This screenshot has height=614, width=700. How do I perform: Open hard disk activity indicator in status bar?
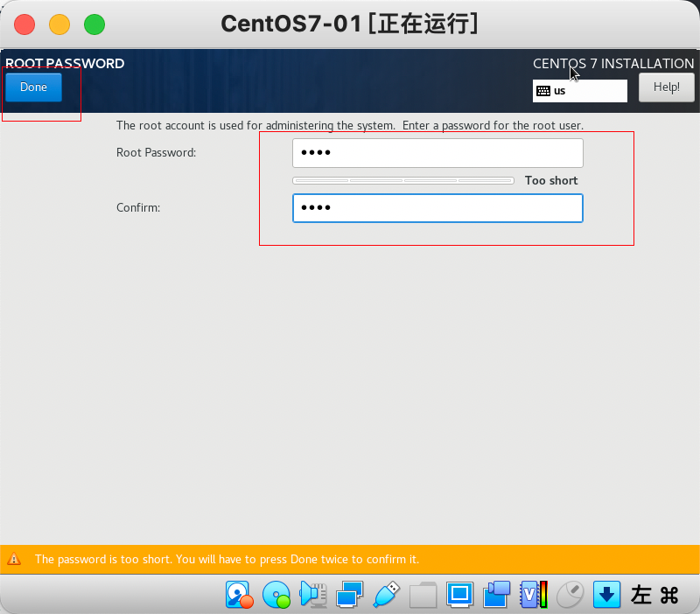239,595
